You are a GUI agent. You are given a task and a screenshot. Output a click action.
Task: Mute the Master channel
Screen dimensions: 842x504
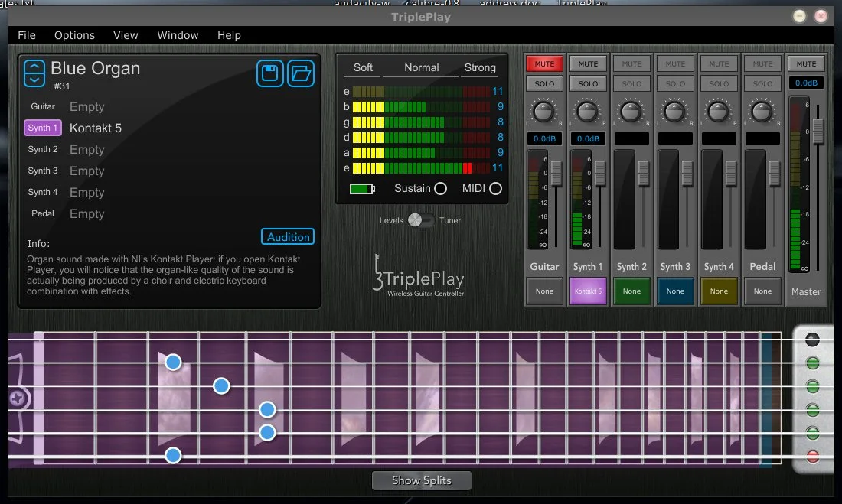(806, 64)
